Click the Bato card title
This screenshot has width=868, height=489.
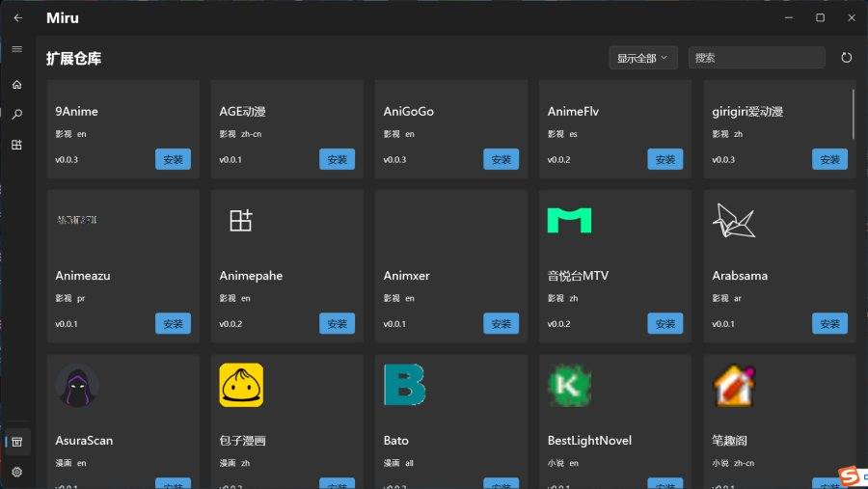tap(395, 440)
